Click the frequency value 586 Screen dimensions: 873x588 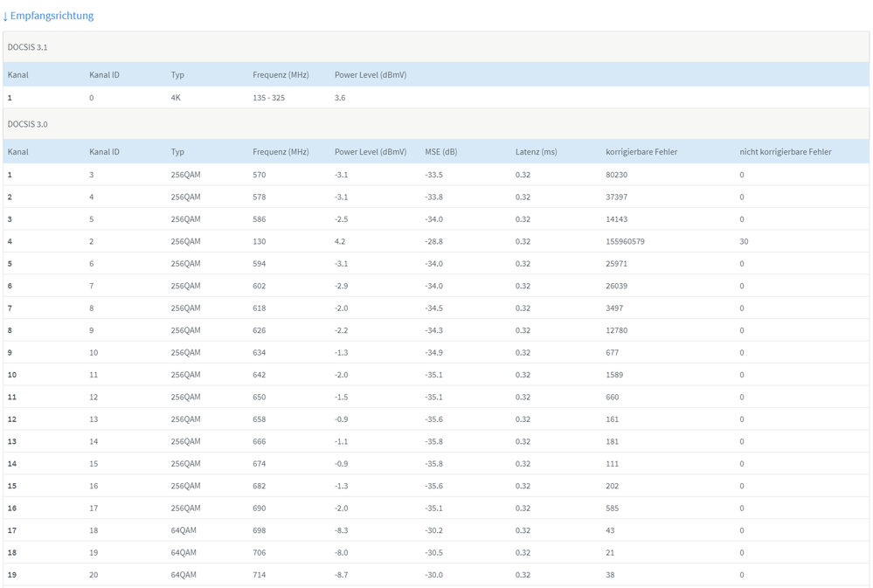[x=260, y=219]
